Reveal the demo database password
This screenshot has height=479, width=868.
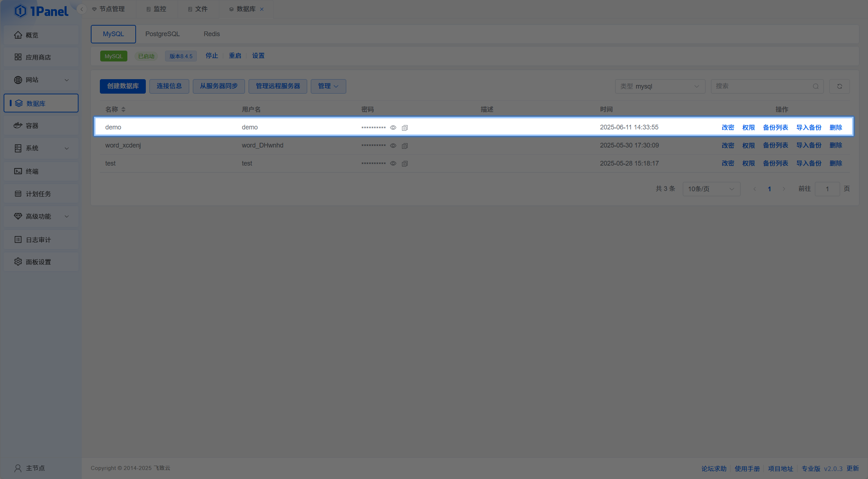(x=393, y=128)
